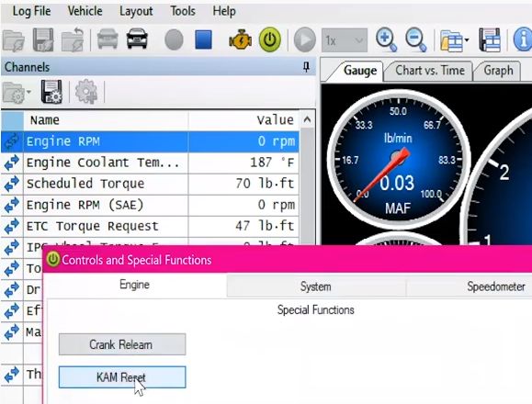Open the Layout menu
The height and width of the screenshot is (404, 532).
pos(136,11)
